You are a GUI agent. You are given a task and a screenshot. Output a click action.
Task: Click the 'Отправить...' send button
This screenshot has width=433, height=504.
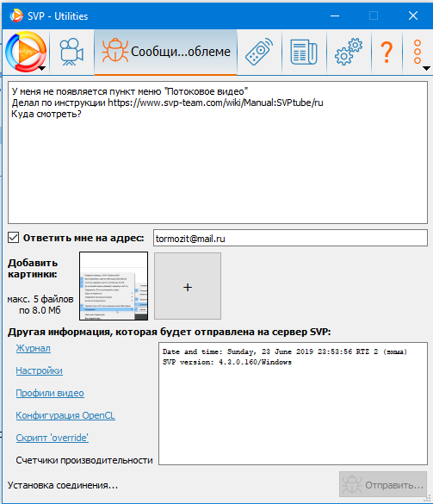coord(383,484)
